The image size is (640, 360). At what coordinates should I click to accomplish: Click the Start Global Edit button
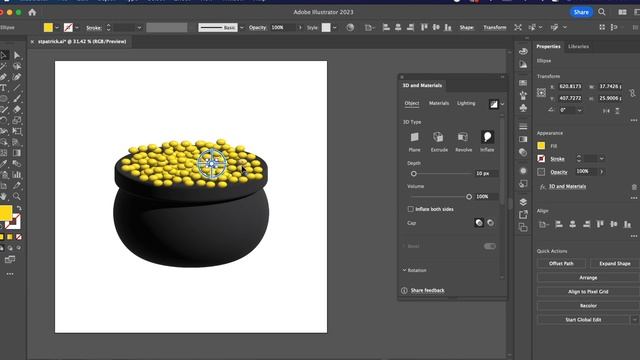tap(583, 320)
